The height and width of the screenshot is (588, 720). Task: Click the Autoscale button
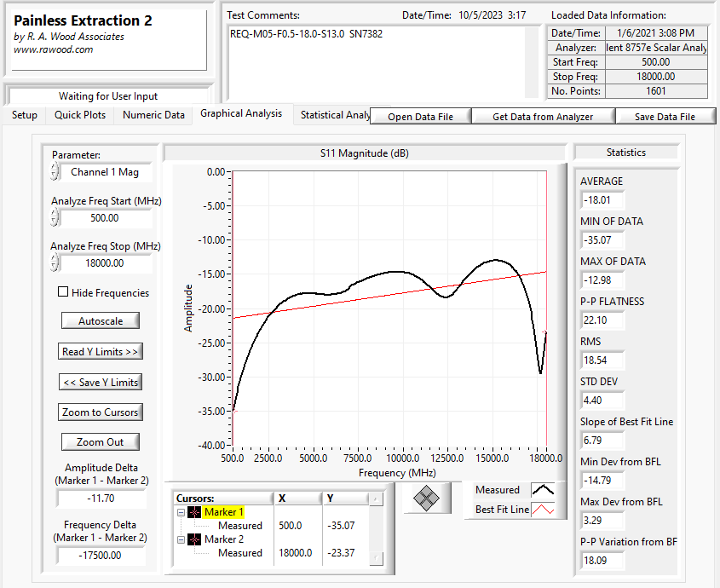(x=100, y=320)
